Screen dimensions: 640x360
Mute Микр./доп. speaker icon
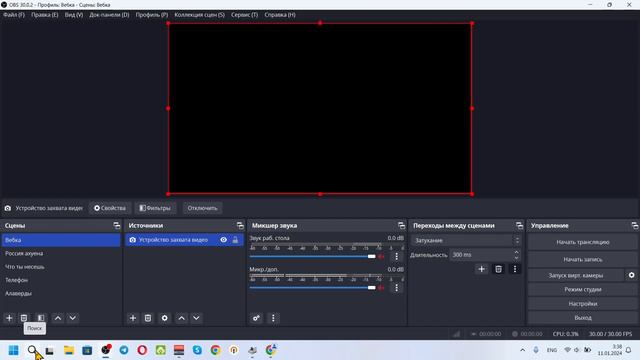coord(381,288)
